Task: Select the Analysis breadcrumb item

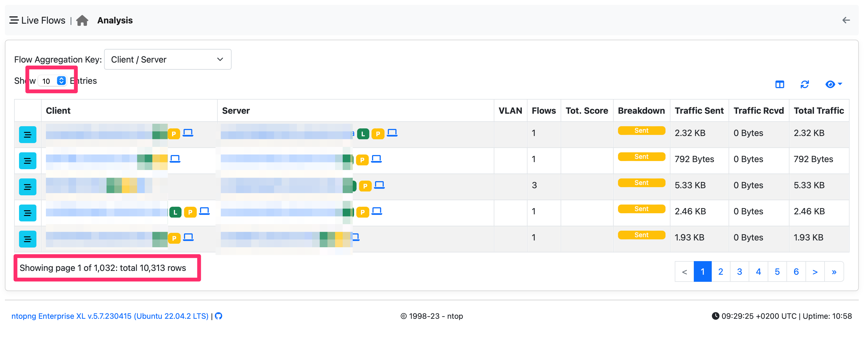Action: coord(115,20)
